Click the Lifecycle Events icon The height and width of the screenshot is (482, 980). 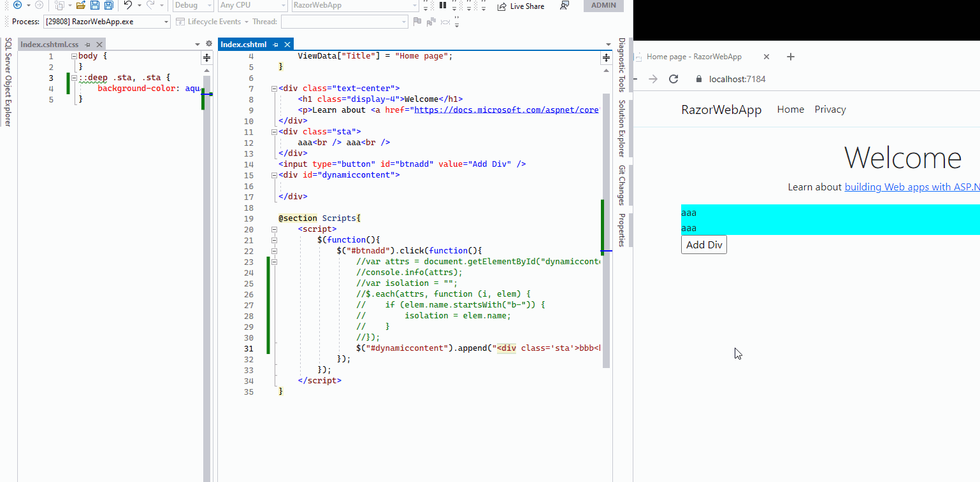[x=180, y=22]
